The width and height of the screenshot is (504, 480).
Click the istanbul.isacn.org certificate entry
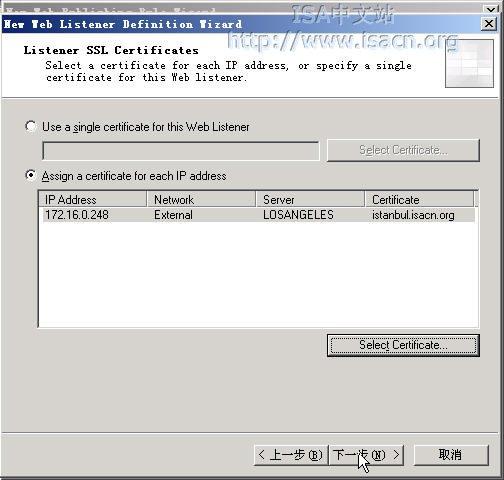pyautogui.click(x=413, y=215)
